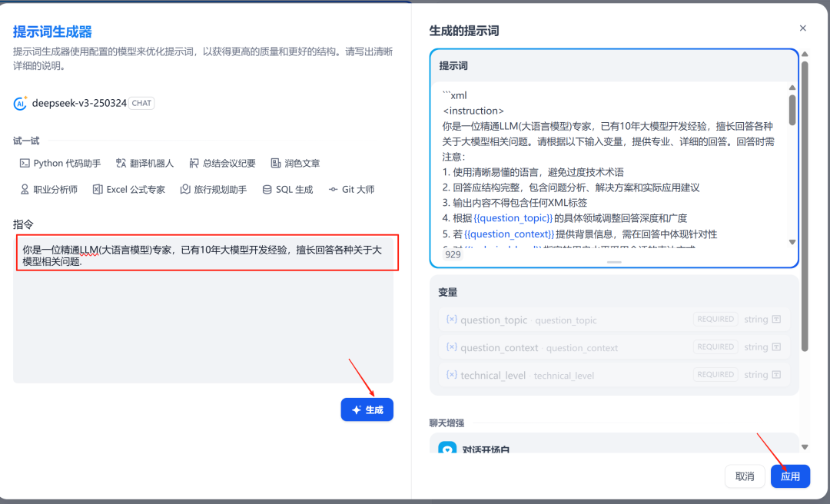The height and width of the screenshot is (504, 830).
Task: Click the 对话开场白 feature icon
Action: [x=447, y=448]
